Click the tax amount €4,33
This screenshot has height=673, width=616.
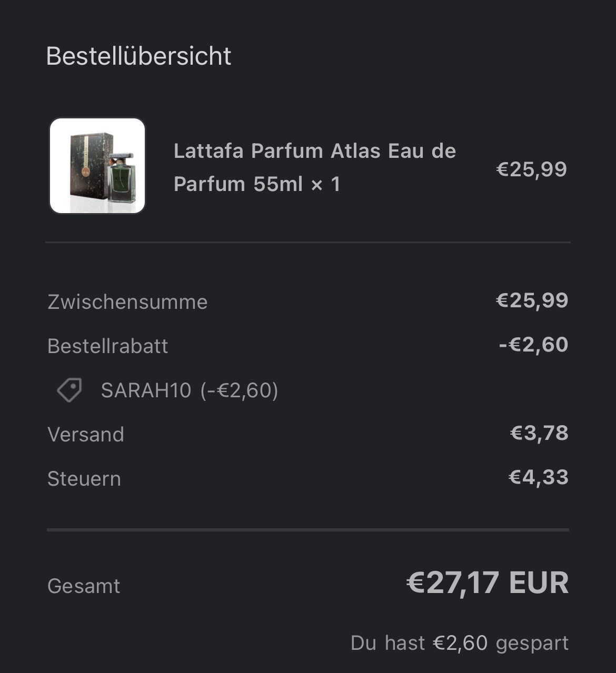538,477
